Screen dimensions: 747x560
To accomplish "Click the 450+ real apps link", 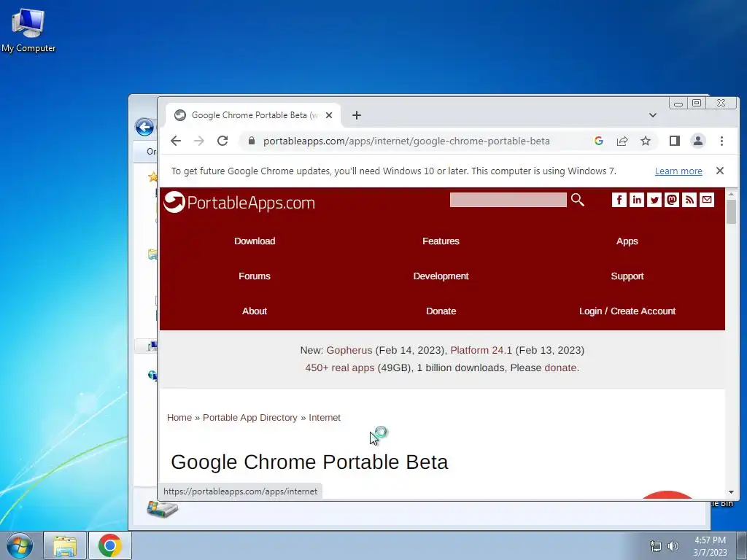I will tap(340, 368).
